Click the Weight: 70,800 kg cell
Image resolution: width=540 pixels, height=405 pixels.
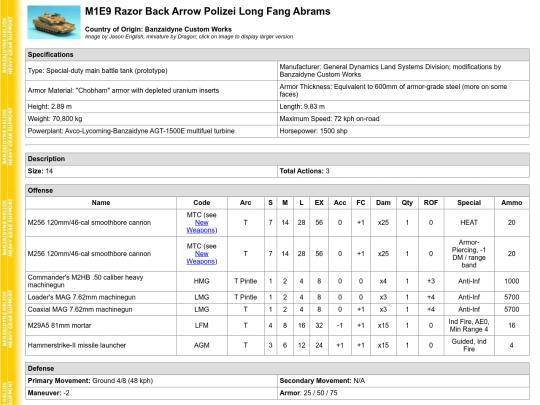coord(151,119)
